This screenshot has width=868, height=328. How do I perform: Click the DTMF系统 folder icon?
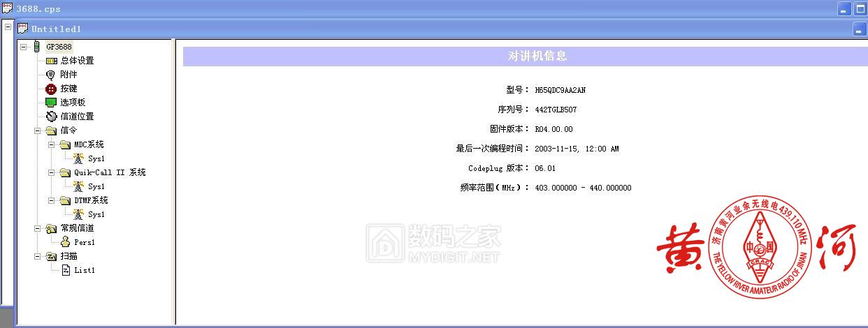tap(65, 200)
